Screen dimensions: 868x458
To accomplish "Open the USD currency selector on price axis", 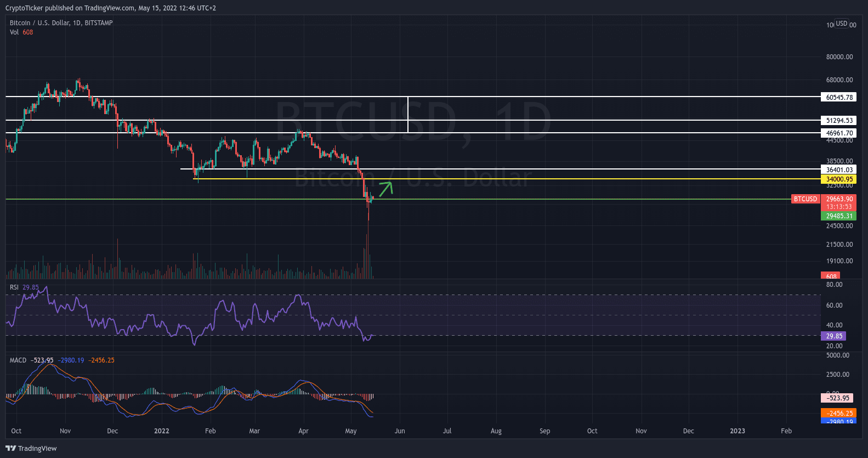I will (x=841, y=24).
